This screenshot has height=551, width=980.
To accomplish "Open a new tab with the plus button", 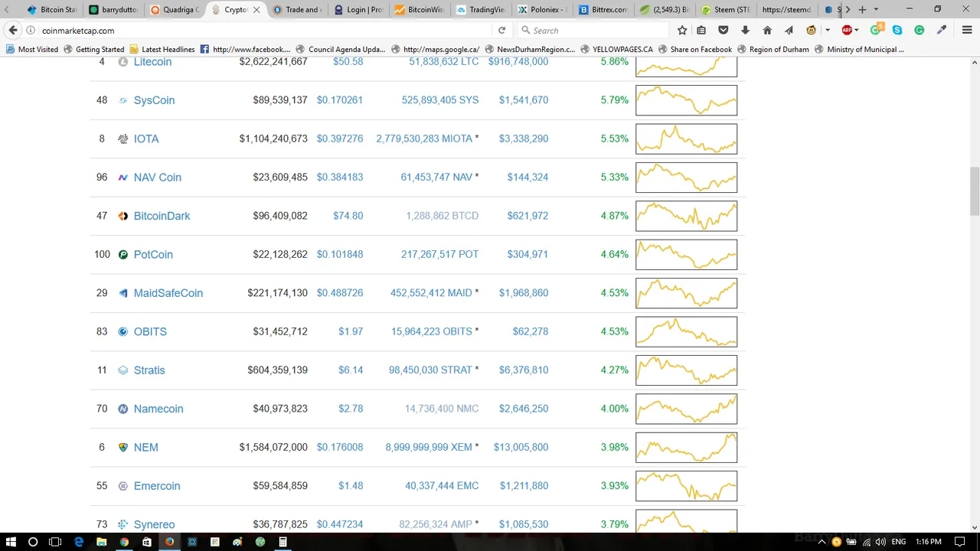I will click(x=862, y=10).
